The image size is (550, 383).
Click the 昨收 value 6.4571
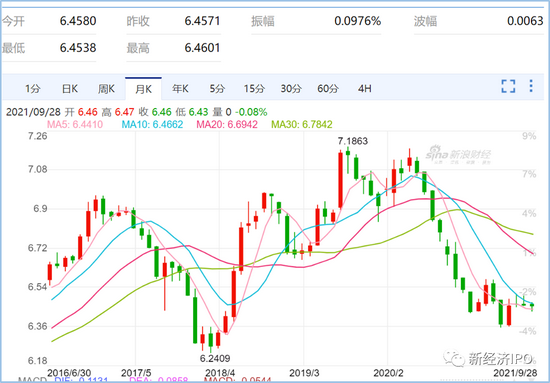(202, 21)
